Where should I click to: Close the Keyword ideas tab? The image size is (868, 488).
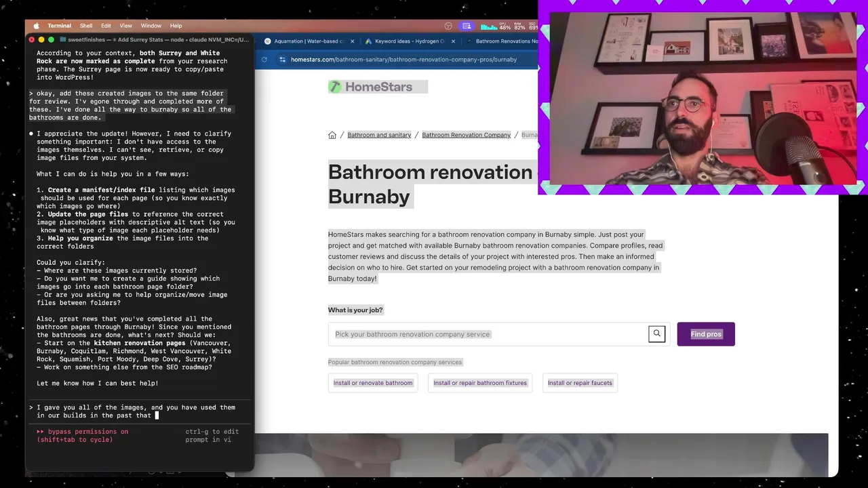coord(452,41)
